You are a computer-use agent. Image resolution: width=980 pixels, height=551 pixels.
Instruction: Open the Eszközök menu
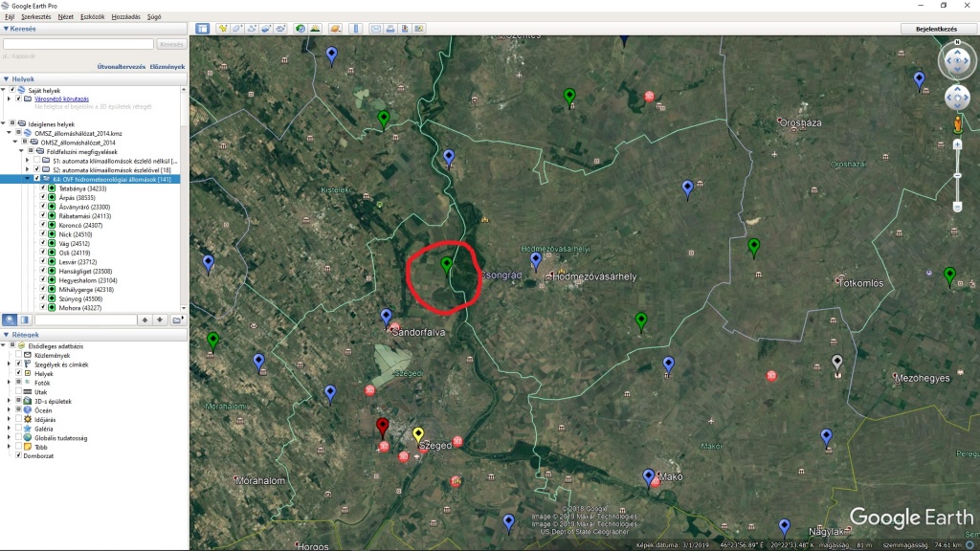pyautogui.click(x=93, y=16)
